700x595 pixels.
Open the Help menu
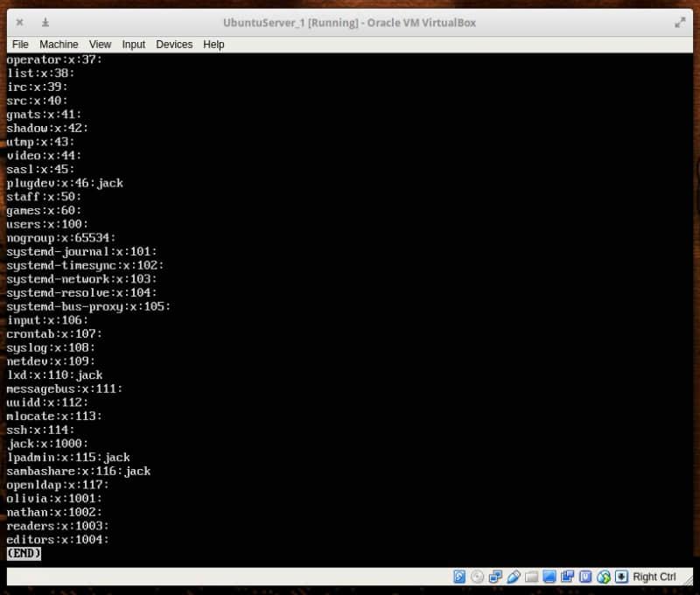[x=213, y=44]
